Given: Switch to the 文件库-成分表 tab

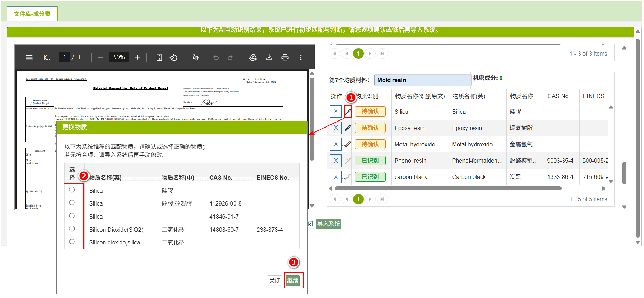Looking at the screenshot, I should [32, 14].
